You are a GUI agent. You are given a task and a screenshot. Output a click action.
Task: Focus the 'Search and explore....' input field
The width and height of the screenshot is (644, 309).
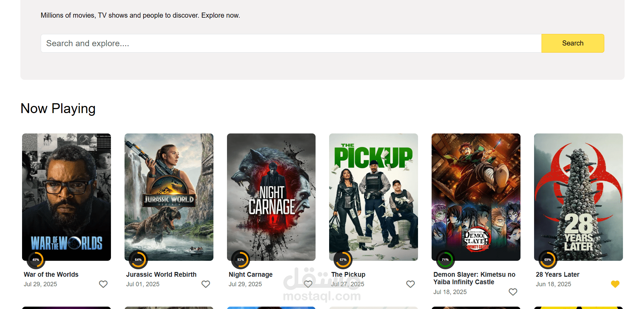[x=291, y=43]
